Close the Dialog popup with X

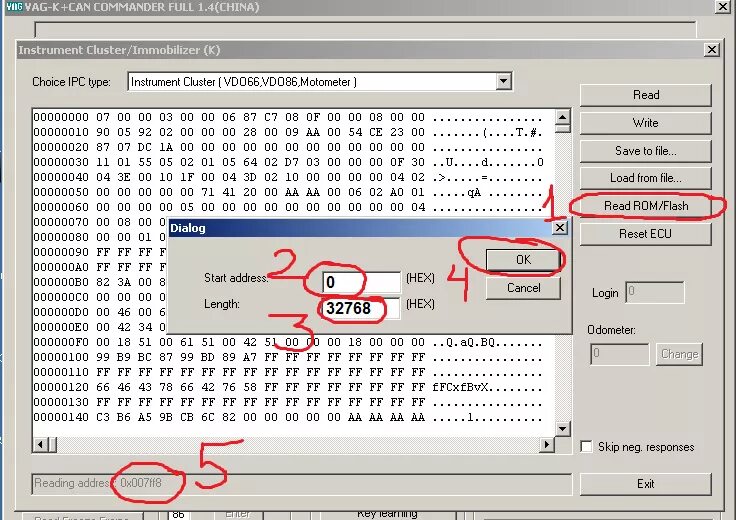point(560,228)
